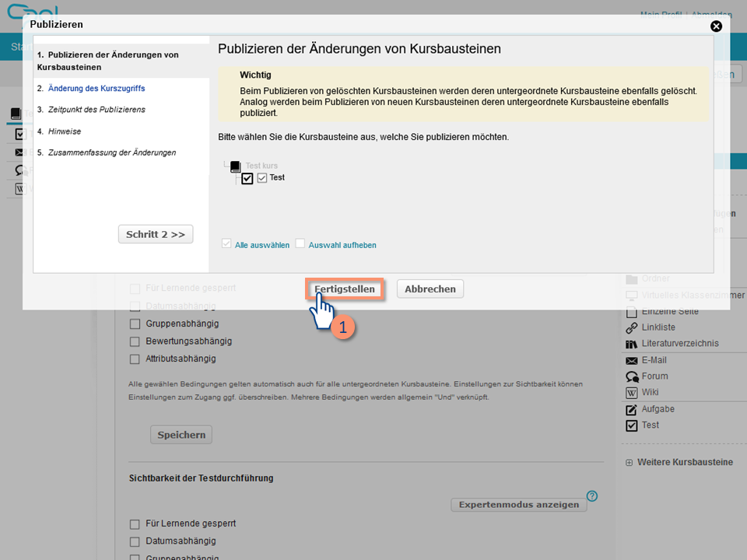Select Wiki icon in right sidebar

coord(631,393)
